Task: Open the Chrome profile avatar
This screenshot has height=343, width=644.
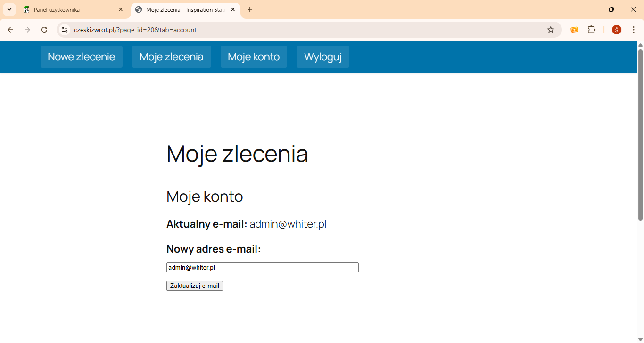Action: tap(616, 30)
